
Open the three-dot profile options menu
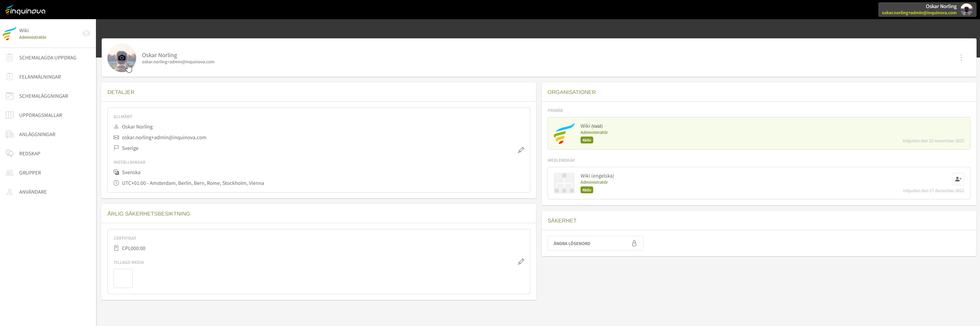pos(961,58)
